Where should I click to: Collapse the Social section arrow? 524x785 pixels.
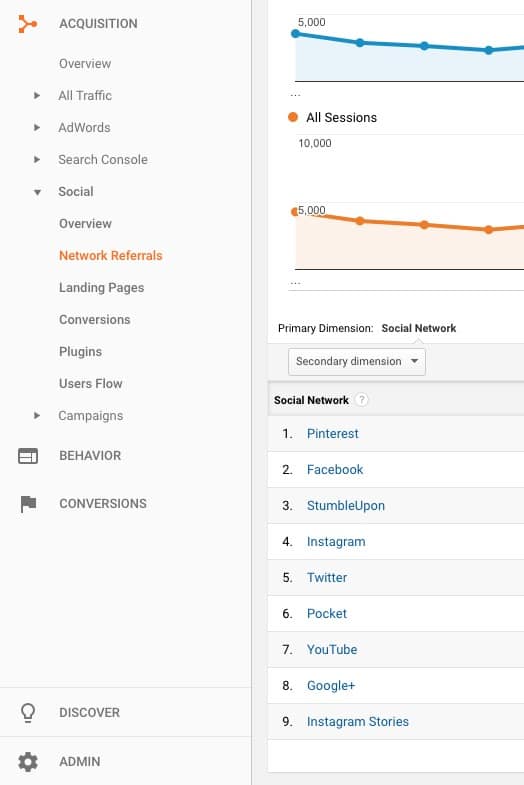37,192
